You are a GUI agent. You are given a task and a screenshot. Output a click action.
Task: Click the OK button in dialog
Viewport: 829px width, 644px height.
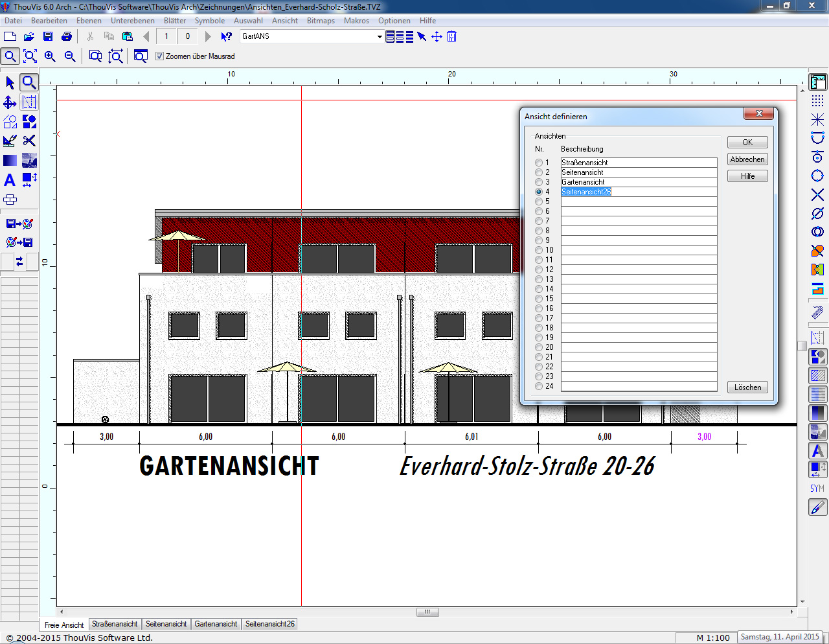747,143
